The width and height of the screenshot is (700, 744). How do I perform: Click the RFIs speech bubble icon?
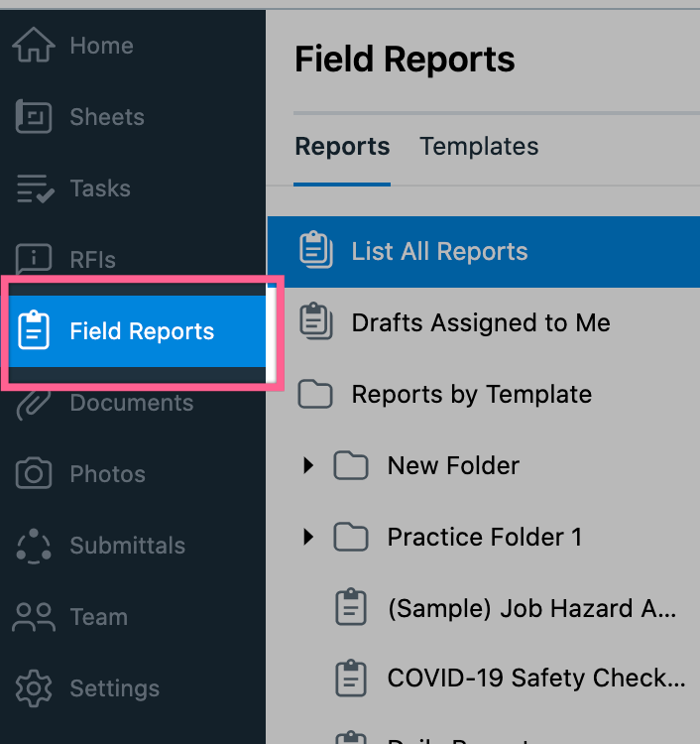(33, 259)
